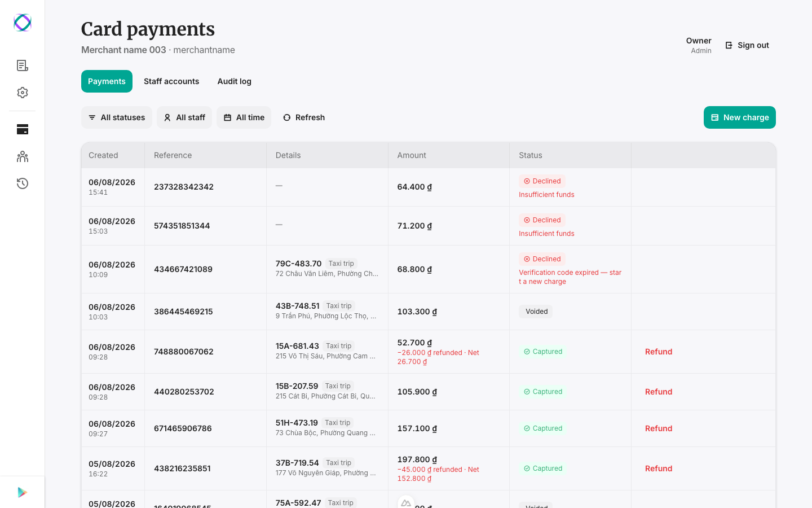Select reference 574351851344

click(182, 226)
